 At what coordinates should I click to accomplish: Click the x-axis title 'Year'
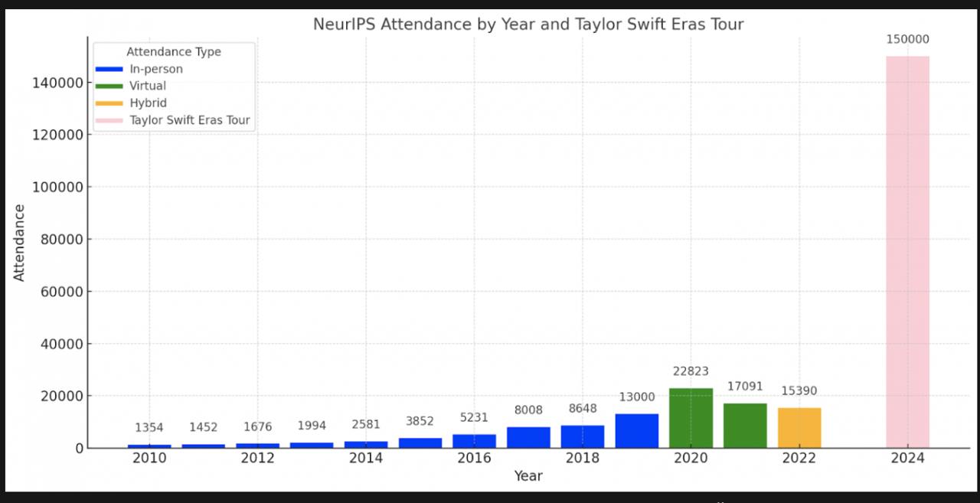pos(528,476)
